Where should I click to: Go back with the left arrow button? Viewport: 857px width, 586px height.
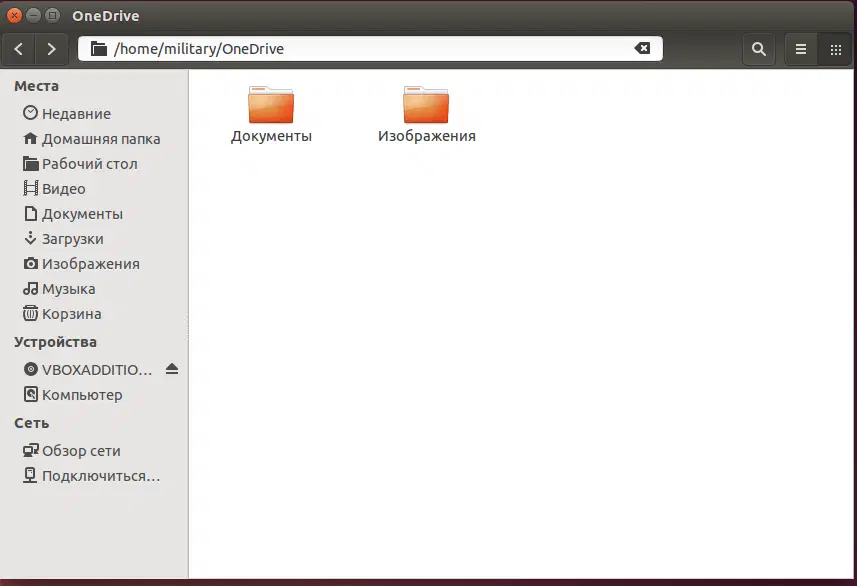click(x=19, y=49)
